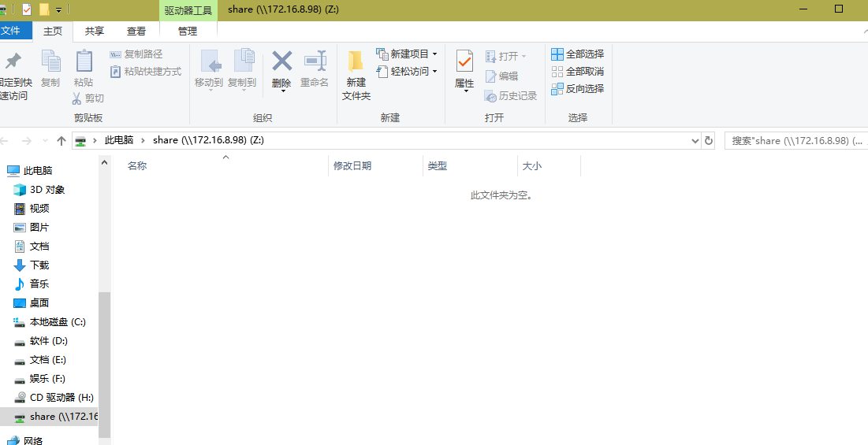868x445 pixels.
Task: Click into the 搜索 share search box
Action: [796, 141]
